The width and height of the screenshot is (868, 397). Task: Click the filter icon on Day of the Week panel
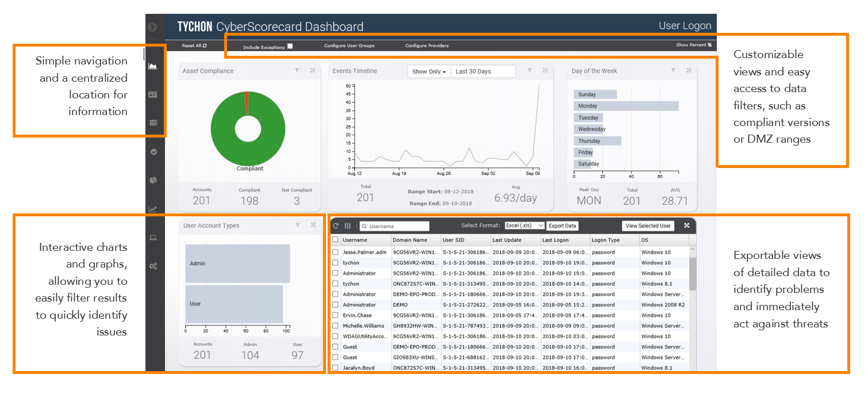point(673,71)
